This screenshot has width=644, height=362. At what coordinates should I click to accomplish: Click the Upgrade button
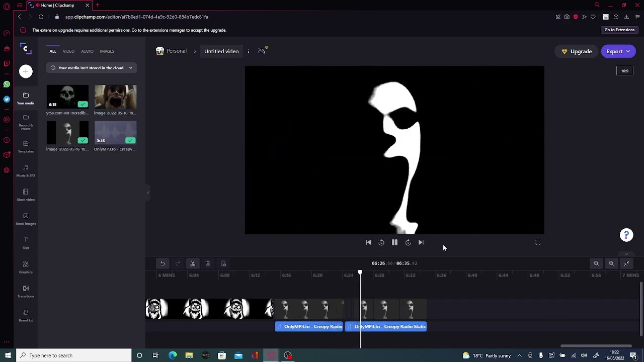point(577,51)
